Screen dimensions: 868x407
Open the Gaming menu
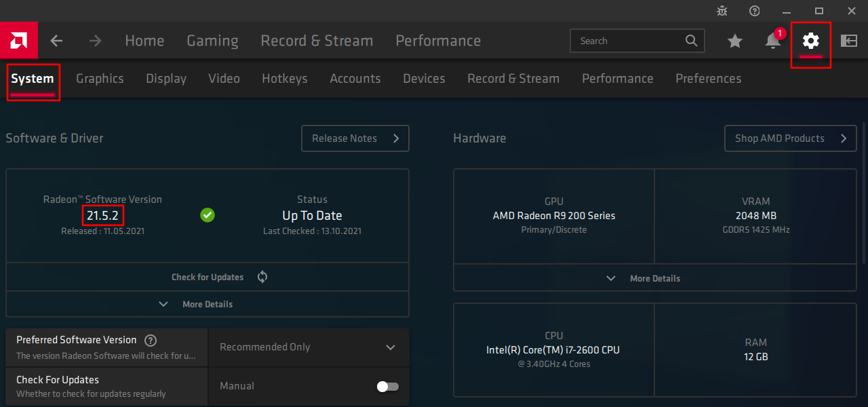pyautogui.click(x=212, y=41)
